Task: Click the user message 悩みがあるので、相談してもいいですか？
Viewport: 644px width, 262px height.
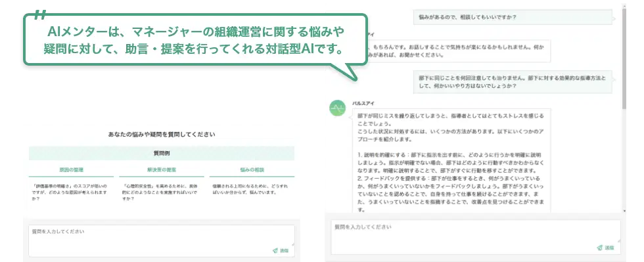Action: coord(513,18)
